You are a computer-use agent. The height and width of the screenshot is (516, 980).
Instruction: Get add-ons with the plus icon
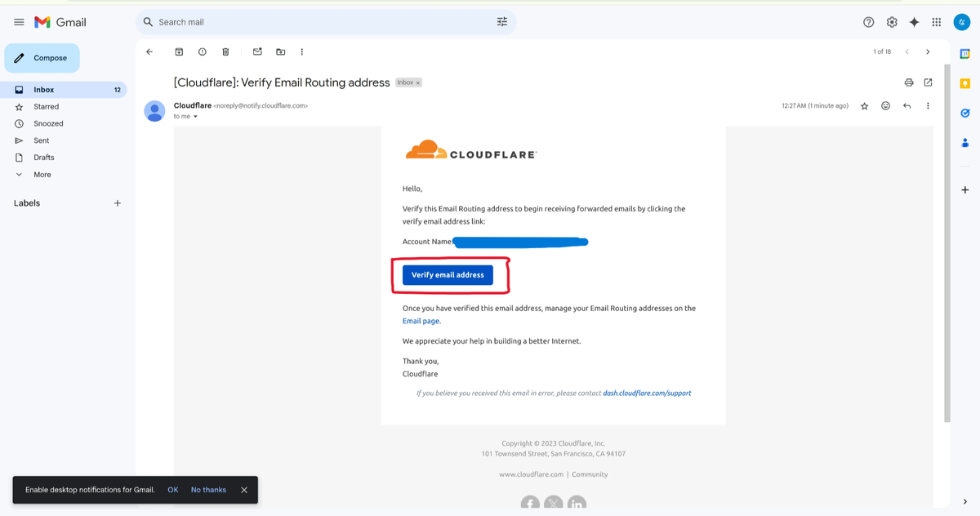point(964,189)
